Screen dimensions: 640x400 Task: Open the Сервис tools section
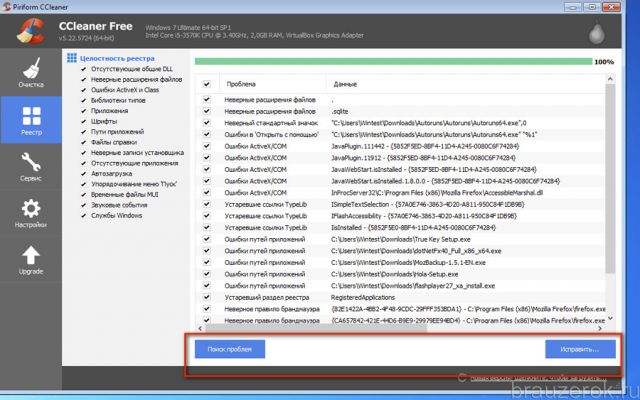pyautogui.click(x=31, y=167)
